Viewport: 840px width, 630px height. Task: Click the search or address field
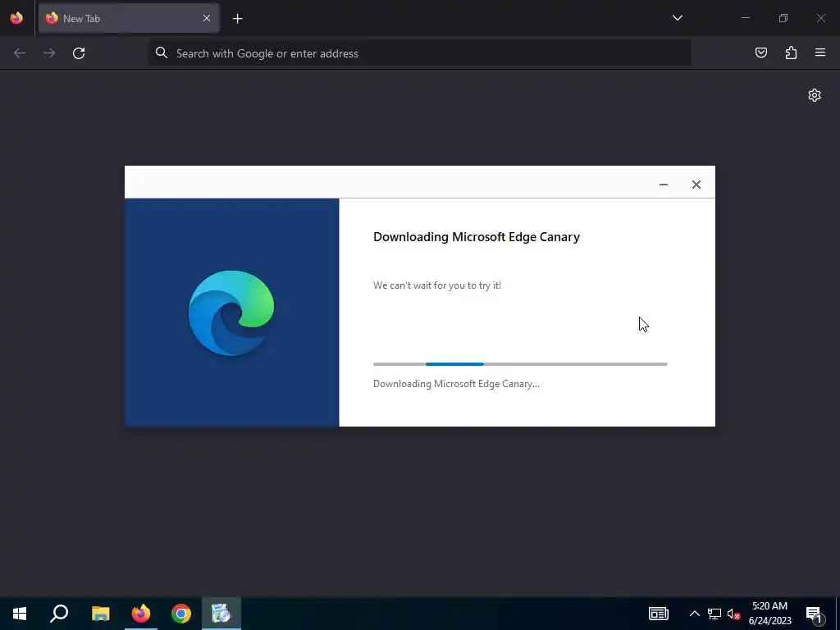[x=419, y=53]
